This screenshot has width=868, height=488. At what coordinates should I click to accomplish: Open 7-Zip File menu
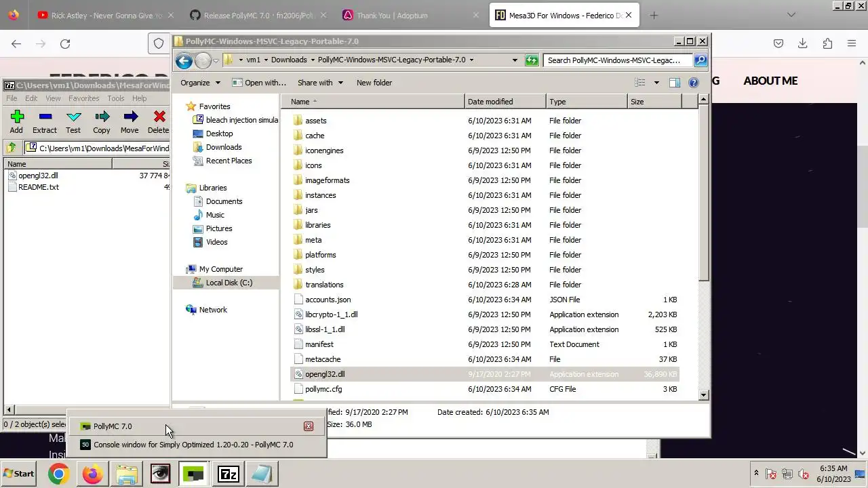point(12,98)
